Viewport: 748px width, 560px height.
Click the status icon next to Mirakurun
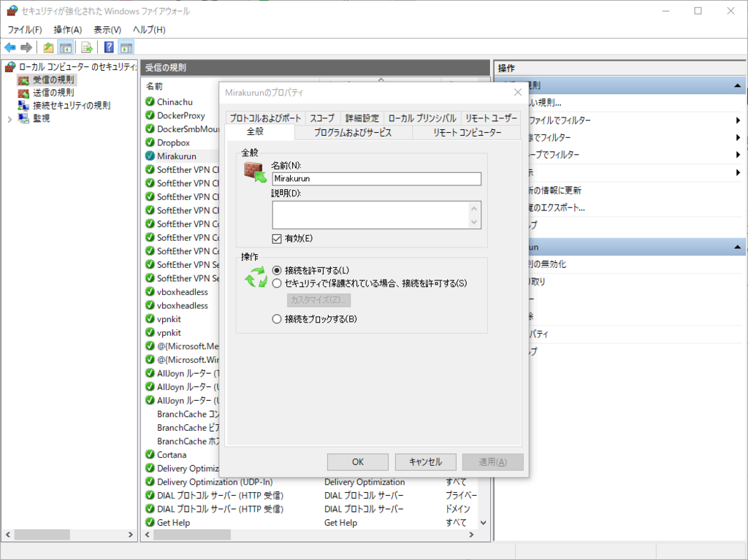point(150,156)
